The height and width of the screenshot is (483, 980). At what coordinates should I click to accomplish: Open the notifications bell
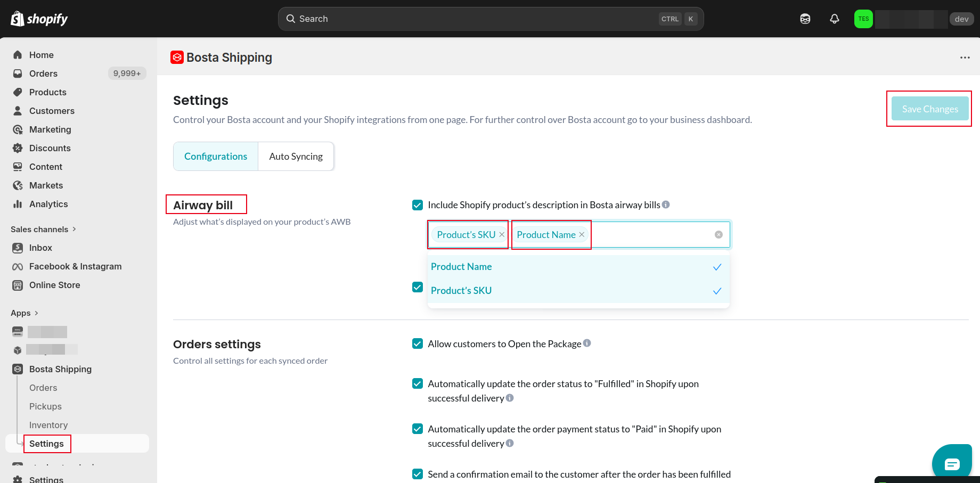pos(835,19)
